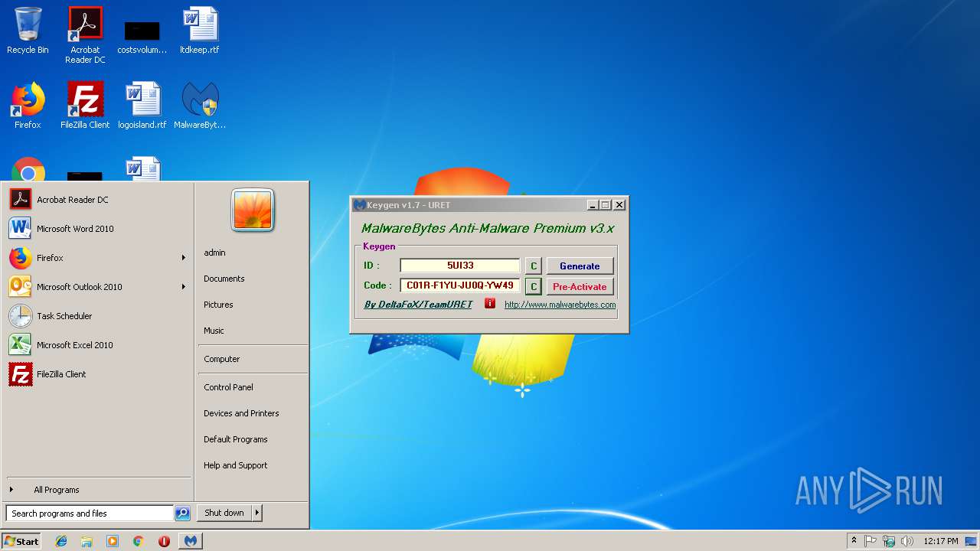The width and height of the screenshot is (980, 551).
Task: Open Task Scheduler from Start menu
Action: (98, 316)
